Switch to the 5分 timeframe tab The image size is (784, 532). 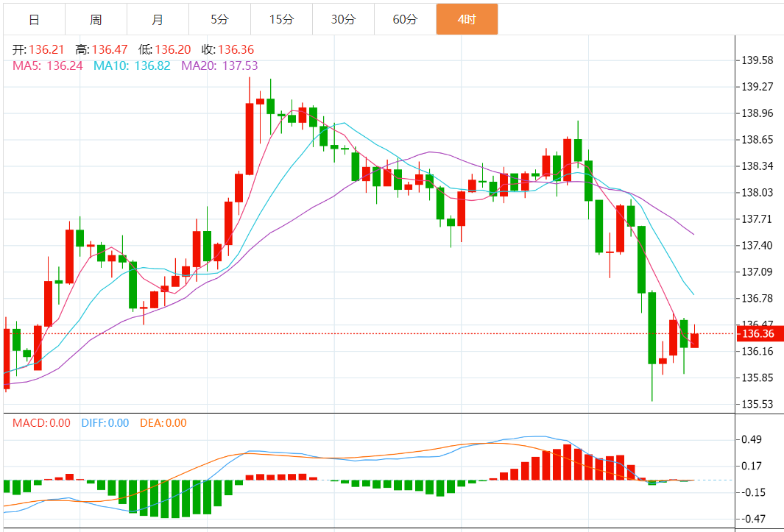219,20
